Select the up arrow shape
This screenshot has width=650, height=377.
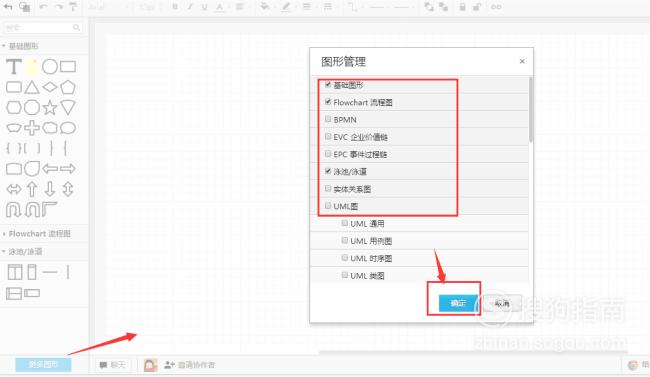point(32,189)
